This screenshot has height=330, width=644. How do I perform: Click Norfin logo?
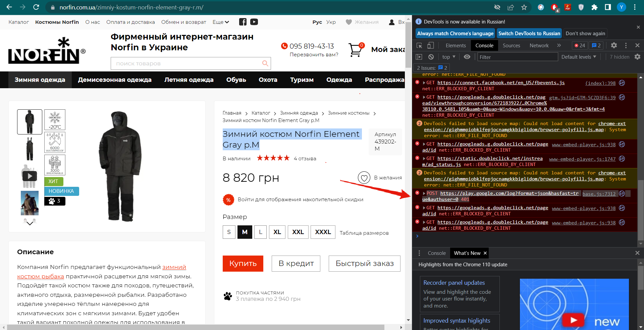(x=47, y=50)
